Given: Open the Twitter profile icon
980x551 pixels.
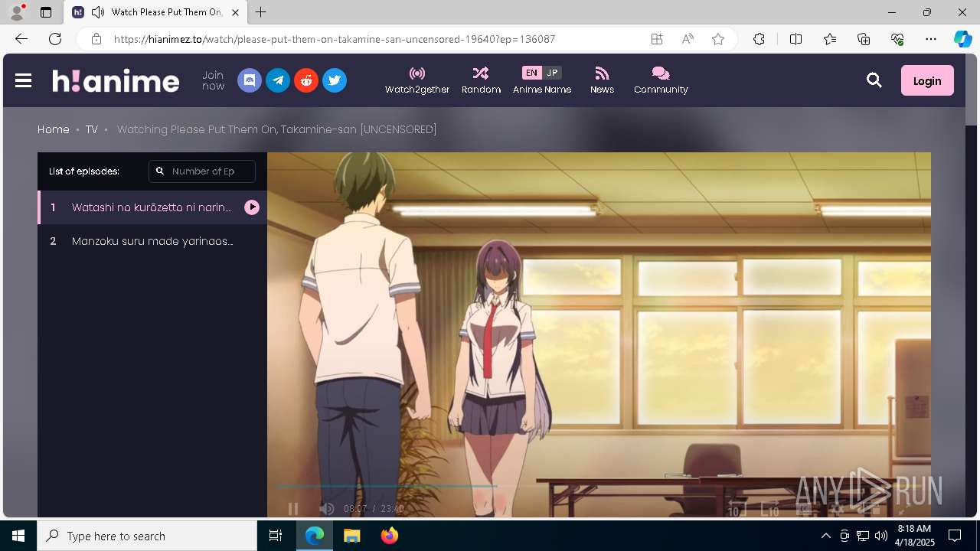Looking at the screenshot, I should click(x=335, y=80).
